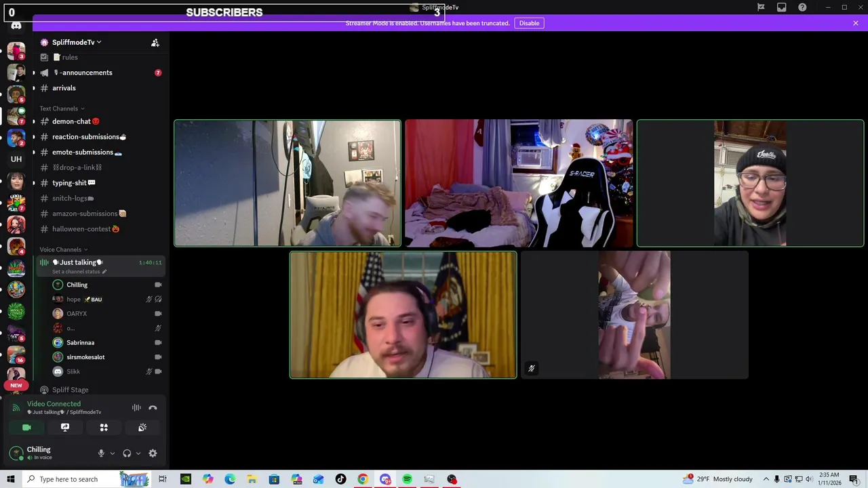Viewport: 868px width, 488px height.
Task: Open the soundboard
Action: click(x=142, y=428)
